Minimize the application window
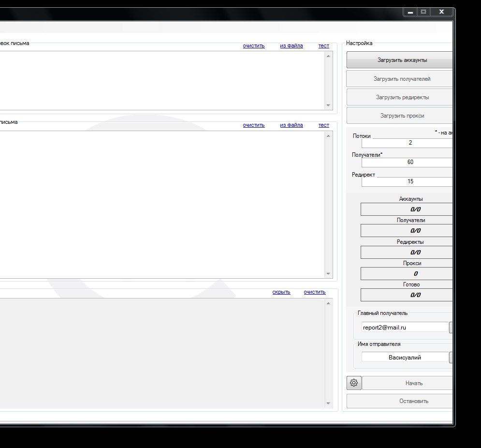Image resolution: width=481 pixels, height=448 pixels. coord(410,12)
